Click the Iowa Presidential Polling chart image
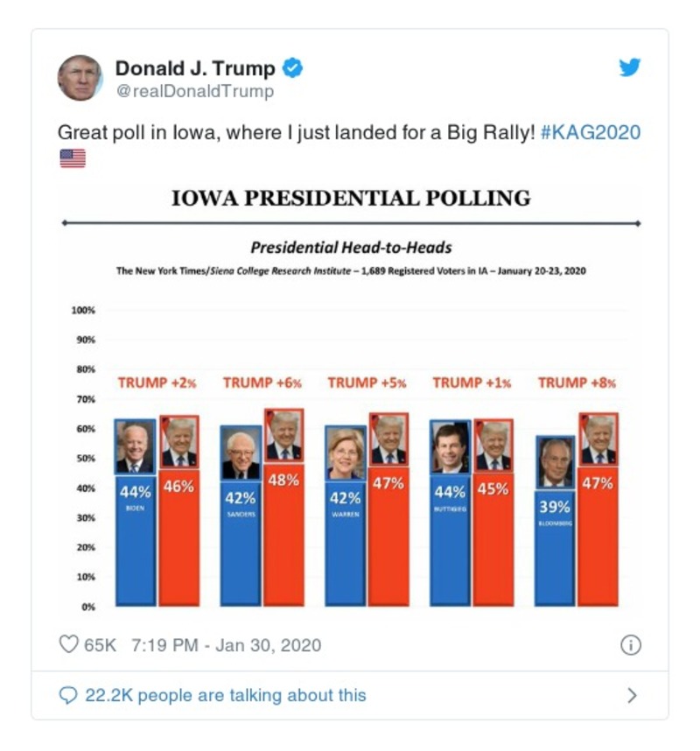The image size is (700, 751). point(350,398)
